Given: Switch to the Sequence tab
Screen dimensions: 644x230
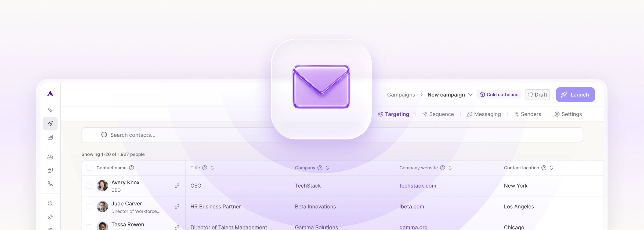Looking at the screenshot, I should pyautogui.click(x=438, y=114).
